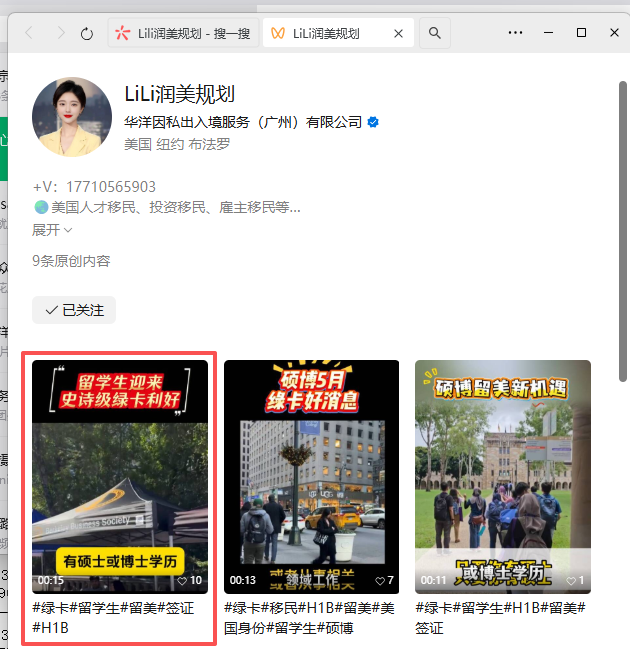
Task: Go forward with the right arrow
Action: [60, 33]
